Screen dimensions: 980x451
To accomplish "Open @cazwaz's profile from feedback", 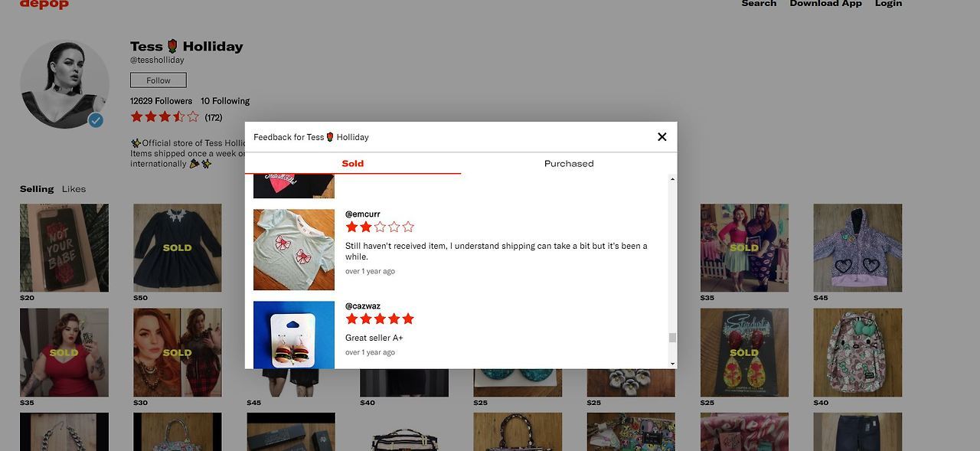I will pyautogui.click(x=363, y=306).
